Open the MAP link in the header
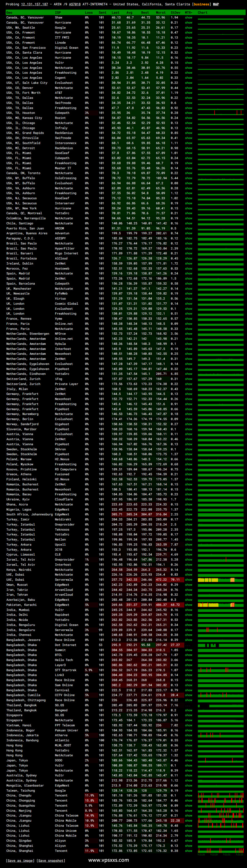The width and height of the screenshot is (247, 868). pos(216,4)
